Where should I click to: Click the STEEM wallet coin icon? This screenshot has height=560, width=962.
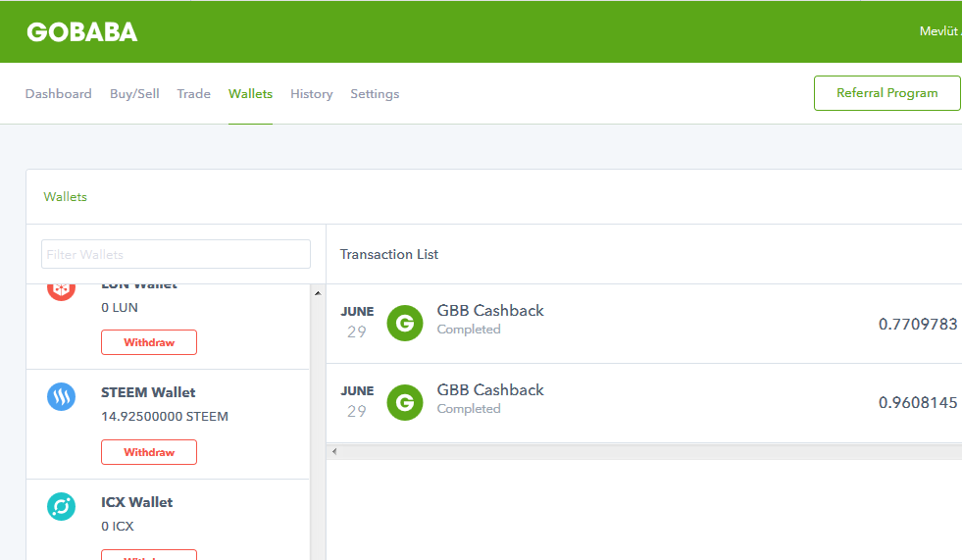[x=62, y=397]
